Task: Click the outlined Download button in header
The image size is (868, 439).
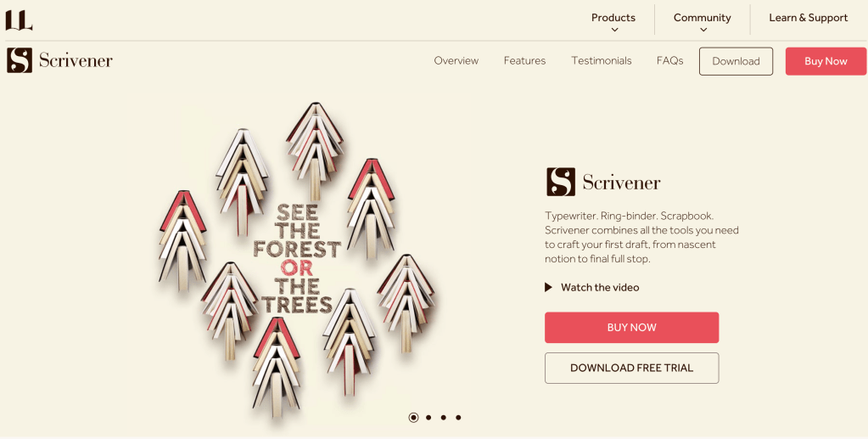Action: (736, 61)
